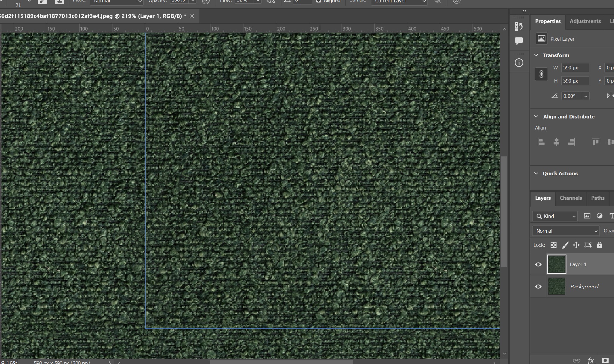Open the Clone Source panel icon
Image resolution: width=614 pixels, height=364 pixels.
pos(59,1)
